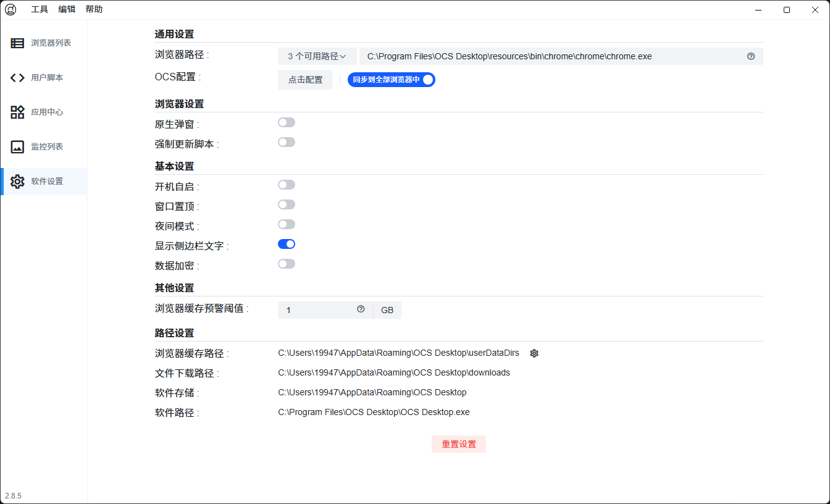Click help icon in browser path field

click(x=751, y=56)
